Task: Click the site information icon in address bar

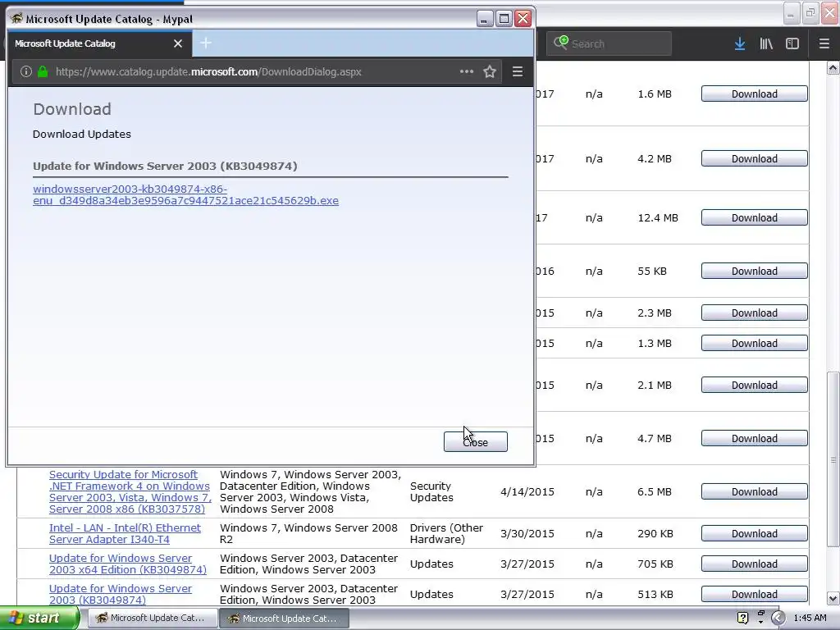Action: (25, 71)
